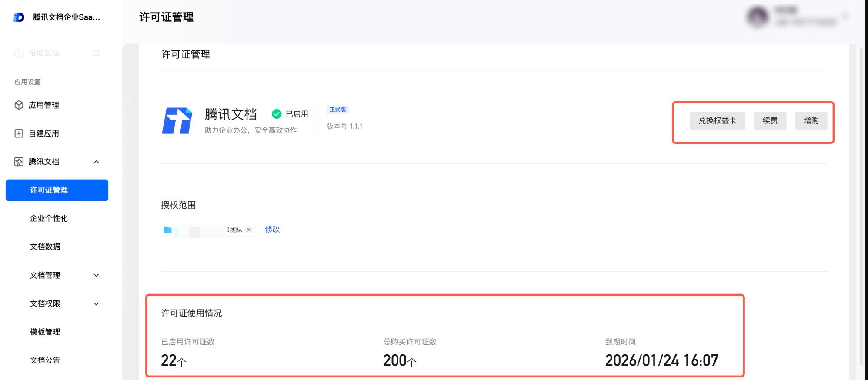Click the 授权范围 heading

click(x=178, y=205)
